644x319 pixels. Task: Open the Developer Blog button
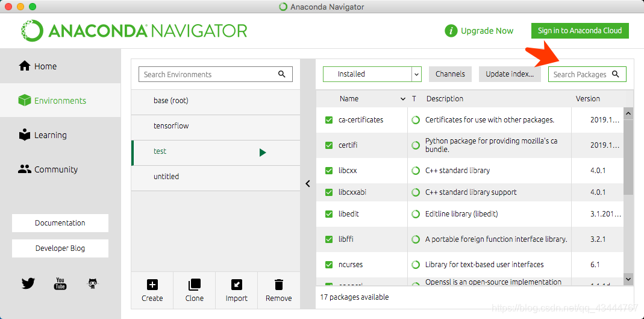[60, 248]
